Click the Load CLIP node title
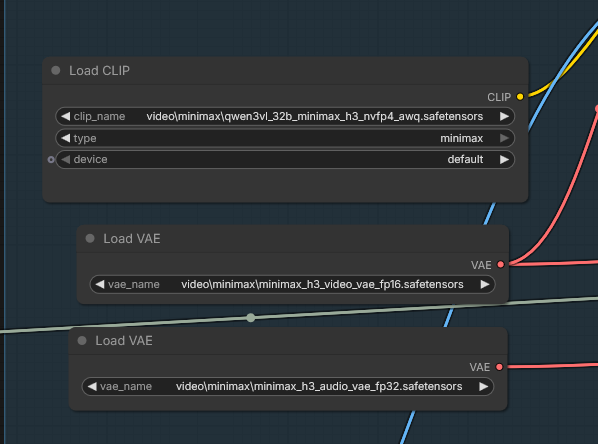The image size is (598, 444). pyautogui.click(x=100, y=71)
